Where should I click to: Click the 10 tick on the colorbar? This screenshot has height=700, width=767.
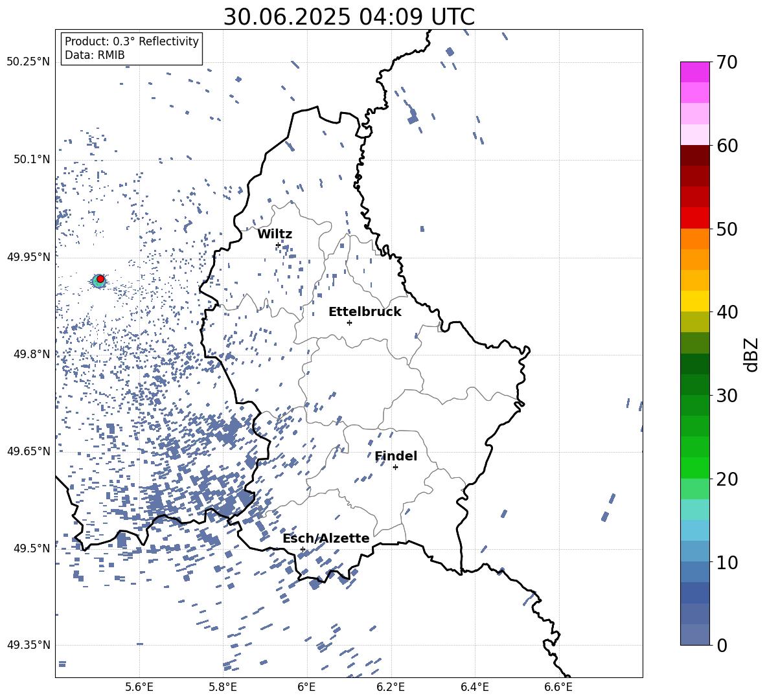[x=726, y=562]
